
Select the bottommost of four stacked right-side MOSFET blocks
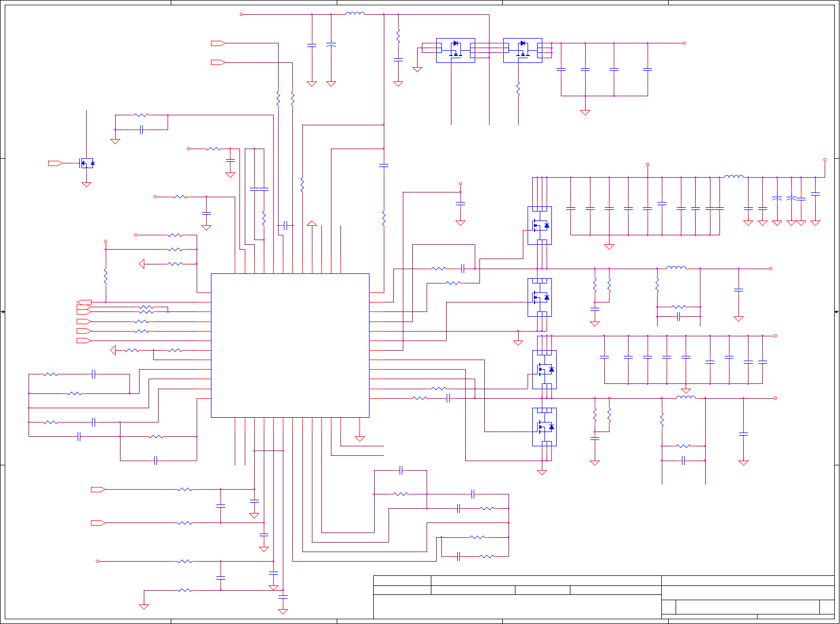click(544, 427)
